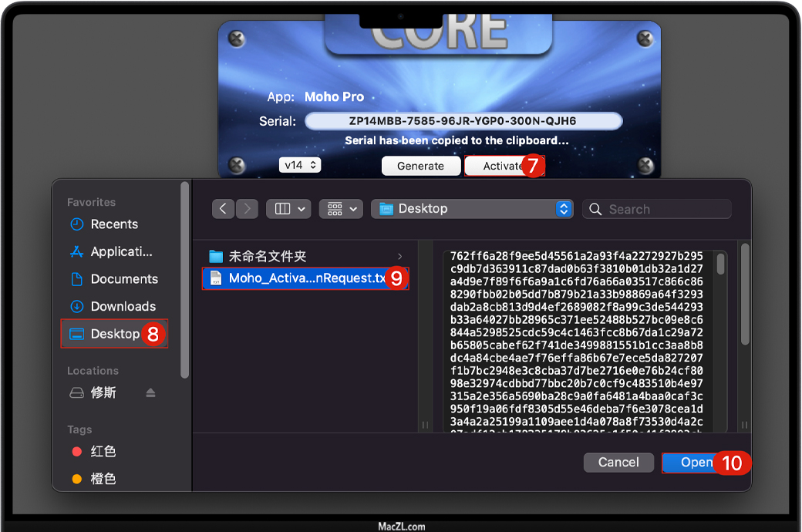Image resolution: width=802 pixels, height=532 pixels.
Task: Go to Documents in the sidebar
Action: pos(123,279)
